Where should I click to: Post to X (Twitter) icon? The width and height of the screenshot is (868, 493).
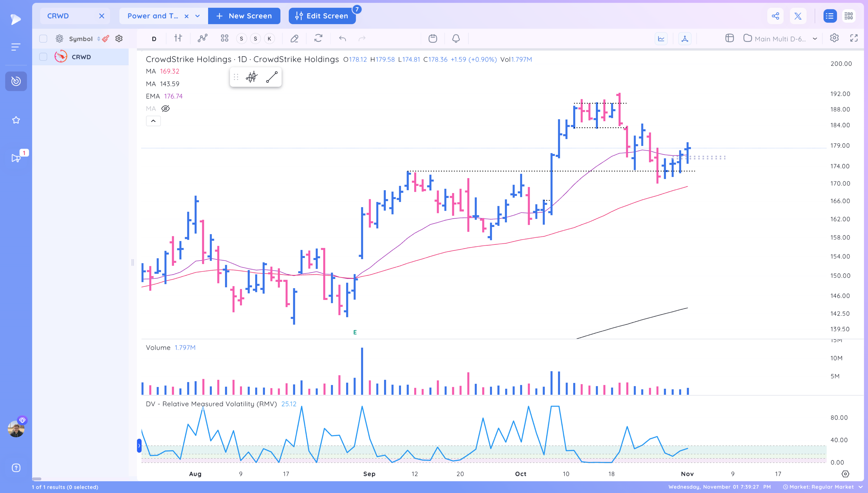798,16
